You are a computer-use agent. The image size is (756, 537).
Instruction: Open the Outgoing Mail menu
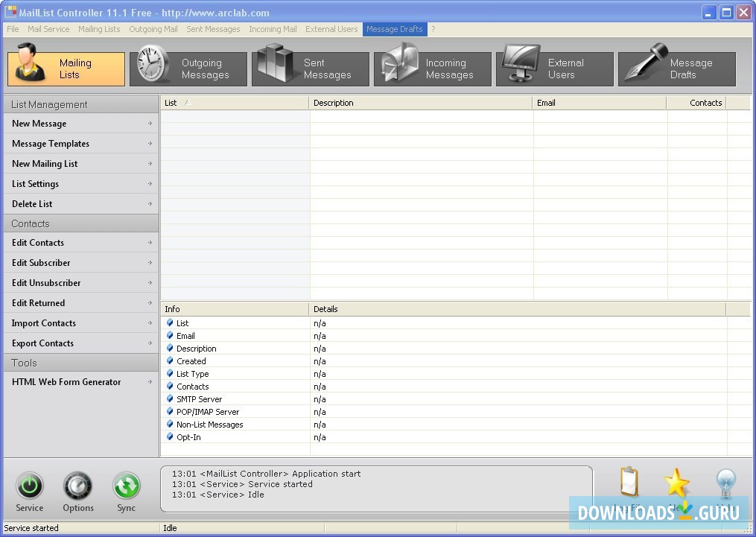[x=153, y=29]
